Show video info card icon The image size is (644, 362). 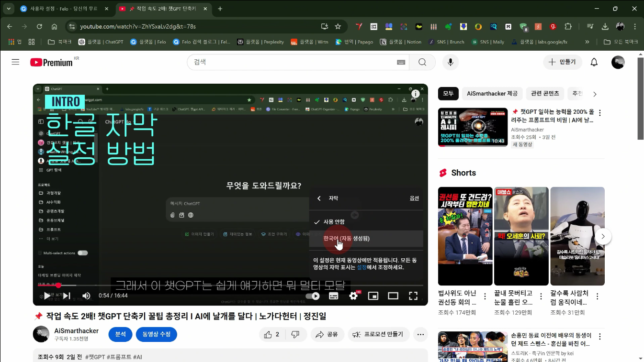click(x=416, y=94)
